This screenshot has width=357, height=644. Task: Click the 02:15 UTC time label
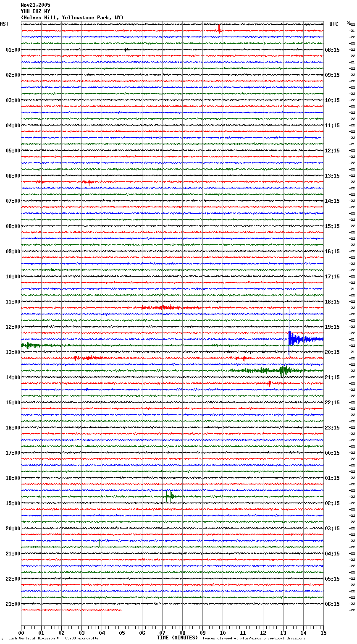pos(332,503)
